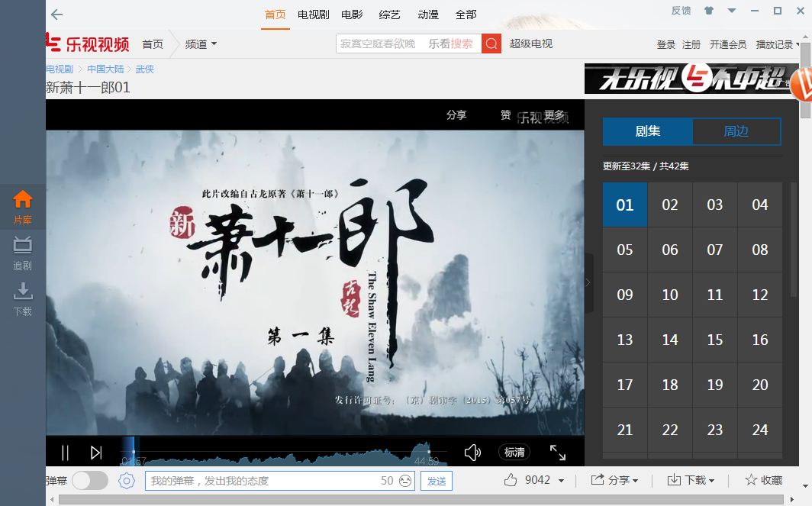
Task: Enter fullscreen with the expand arrows icon
Action: [x=558, y=452]
